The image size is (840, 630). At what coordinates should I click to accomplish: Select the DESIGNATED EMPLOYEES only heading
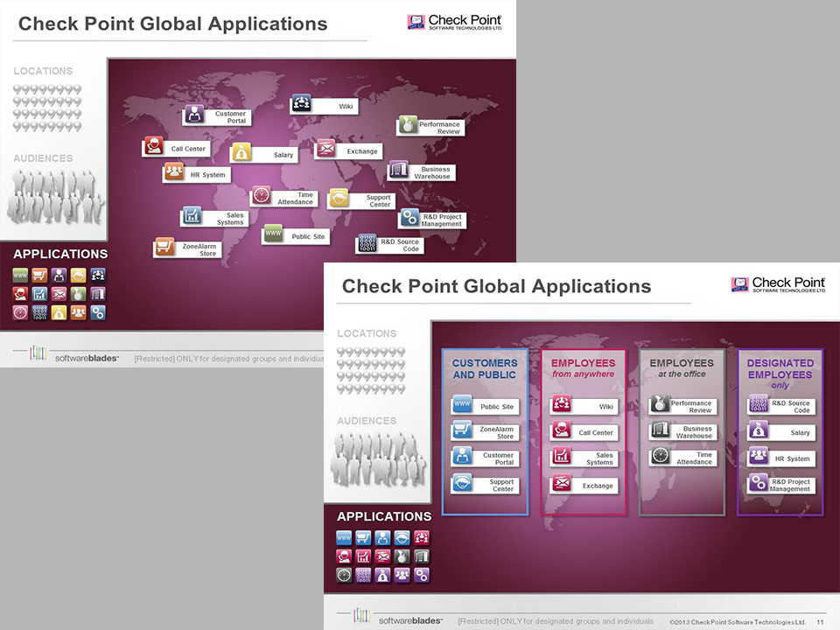(x=780, y=374)
